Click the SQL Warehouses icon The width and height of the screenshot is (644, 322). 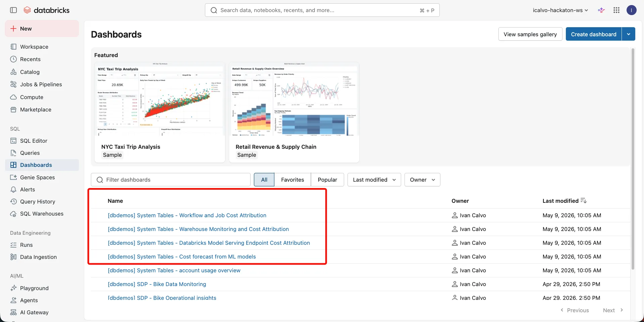click(13, 214)
